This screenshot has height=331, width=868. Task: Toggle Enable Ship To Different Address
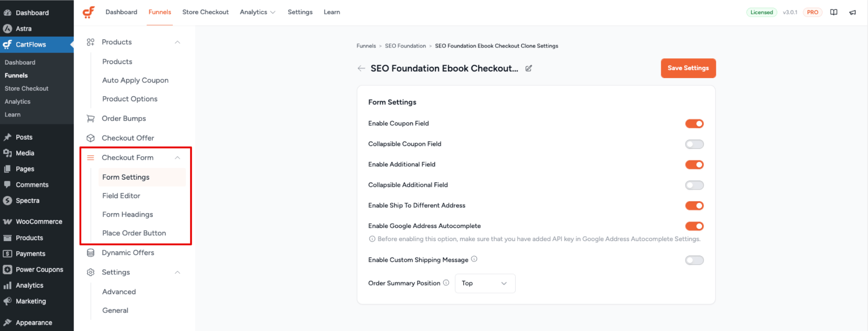[694, 206]
